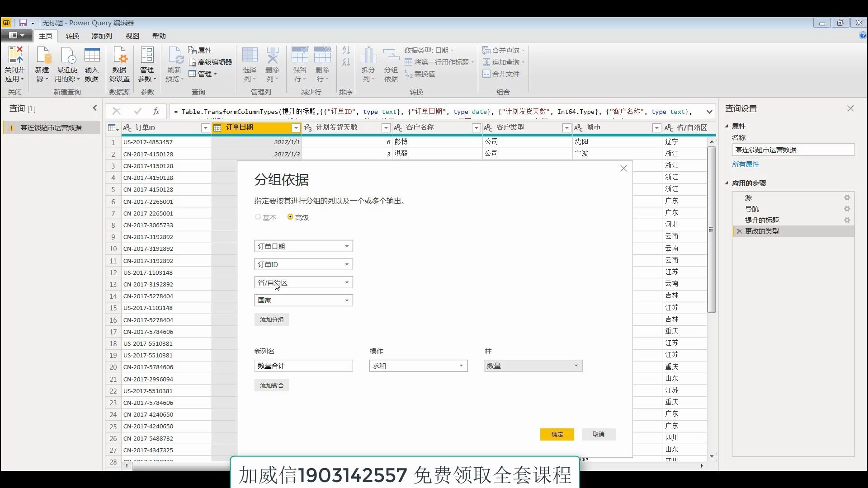Switch to the 转换 ribbon tab
Viewport: 868px width, 488px height.
point(72,36)
